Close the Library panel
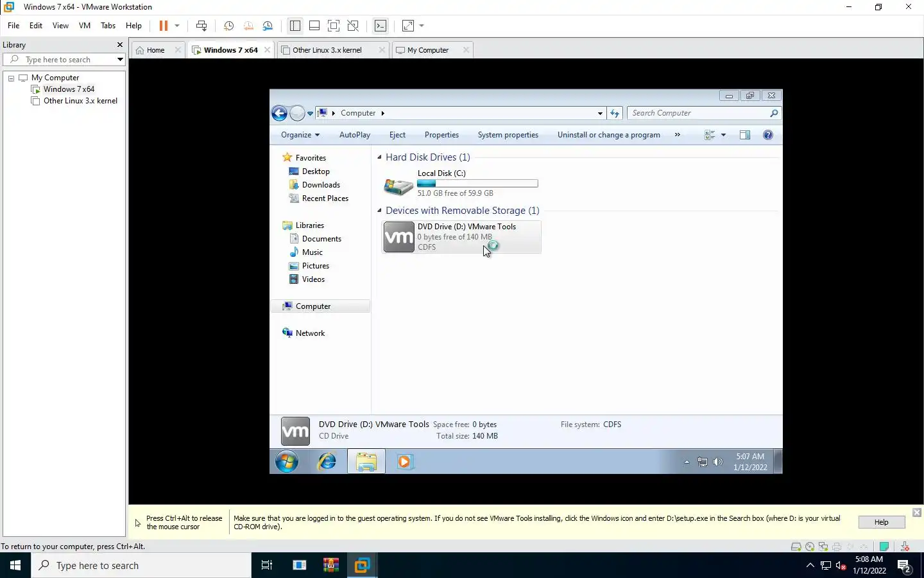 click(119, 45)
